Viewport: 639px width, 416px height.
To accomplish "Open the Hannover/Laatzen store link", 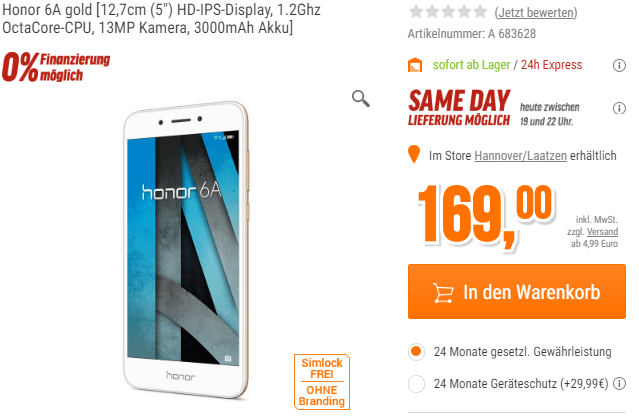I will point(520,156).
